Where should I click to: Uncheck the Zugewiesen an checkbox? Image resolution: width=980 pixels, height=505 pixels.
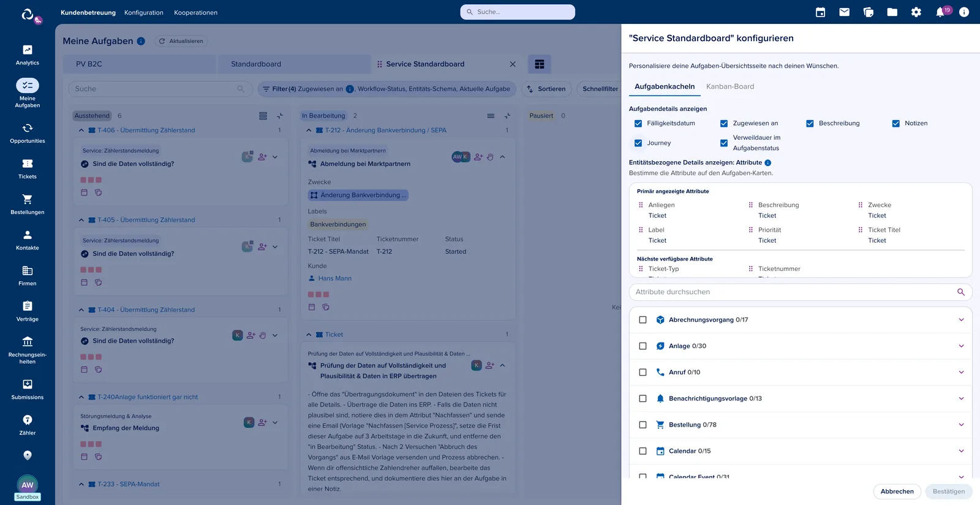pos(724,123)
